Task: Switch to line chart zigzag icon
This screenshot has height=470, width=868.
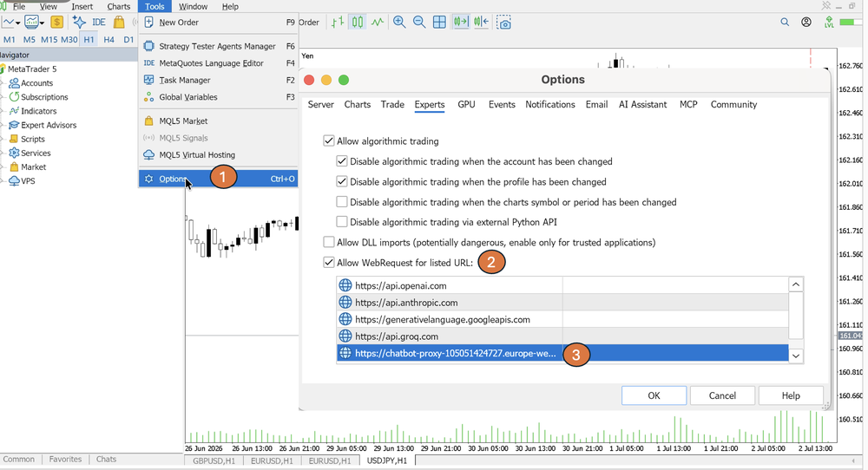Action: point(378,23)
